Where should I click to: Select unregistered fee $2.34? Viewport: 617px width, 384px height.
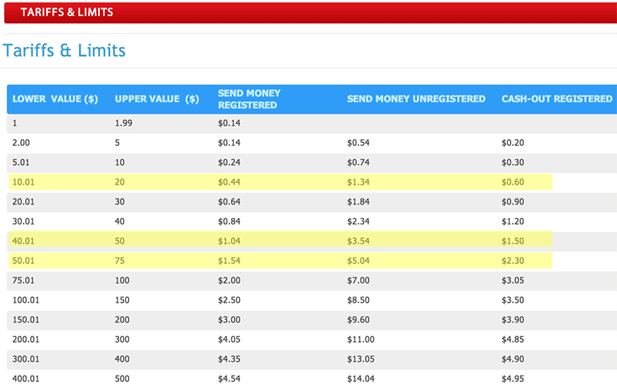(358, 222)
